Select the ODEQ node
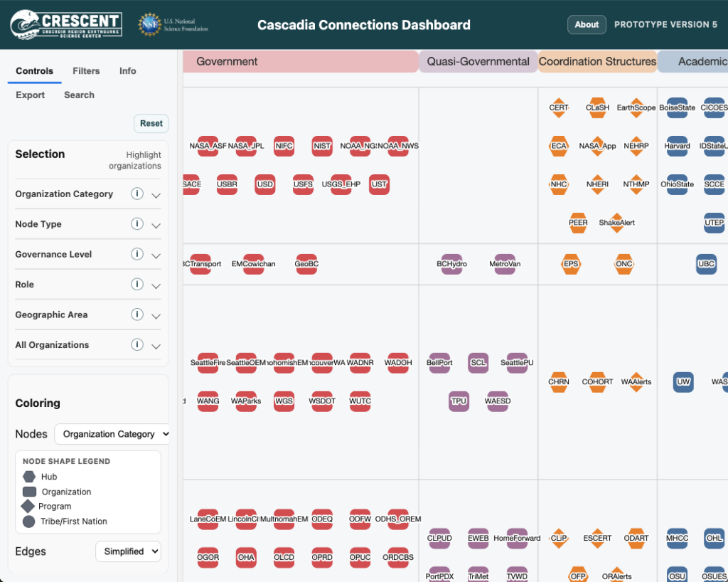728x582 pixels. (322, 519)
